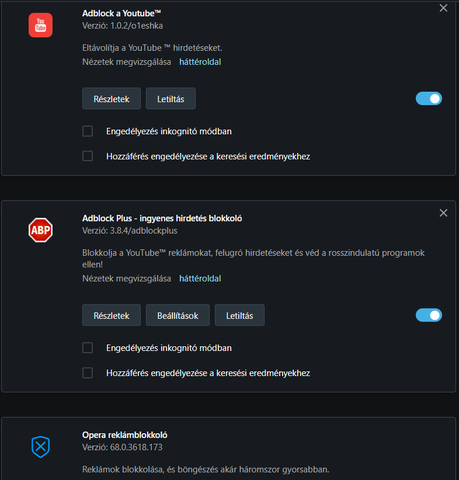Select the Opera reklámblokkoló title text

[x=125, y=435]
